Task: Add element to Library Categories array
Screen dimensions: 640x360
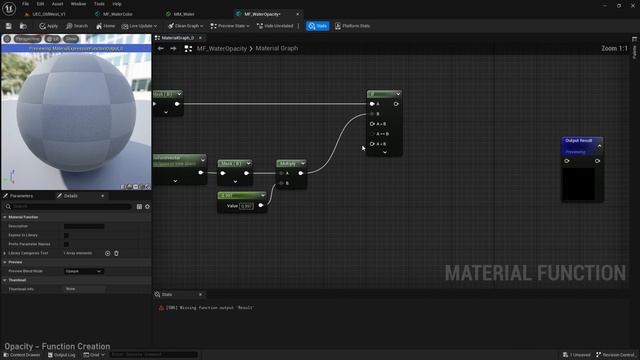Action: coord(107,253)
